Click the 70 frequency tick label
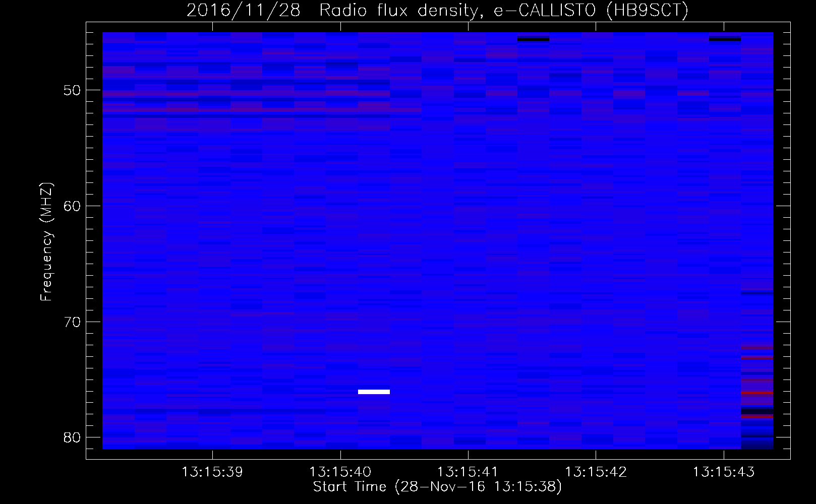 click(72, 322)
